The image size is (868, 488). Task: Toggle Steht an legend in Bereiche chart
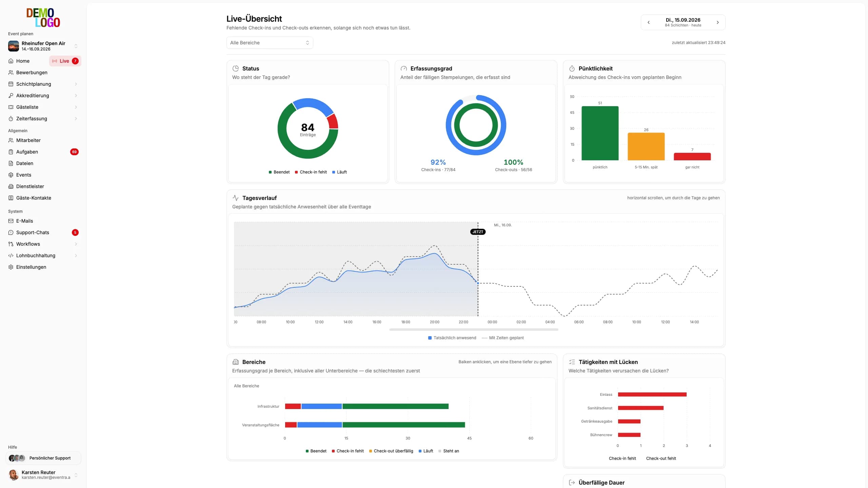point(449,451)
